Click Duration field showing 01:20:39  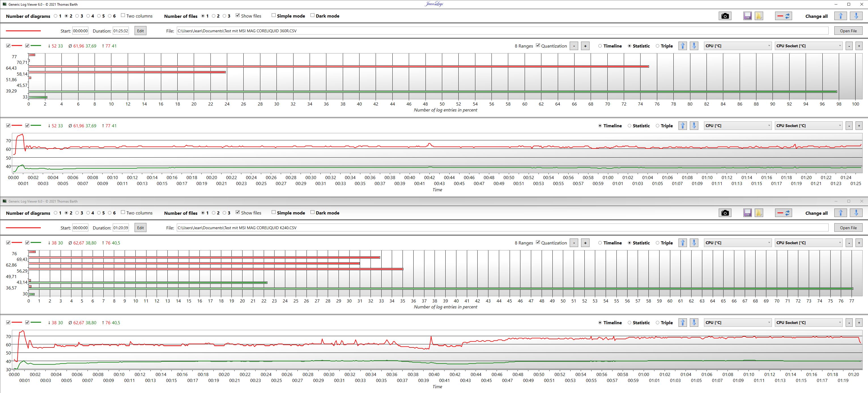(121, 227)
